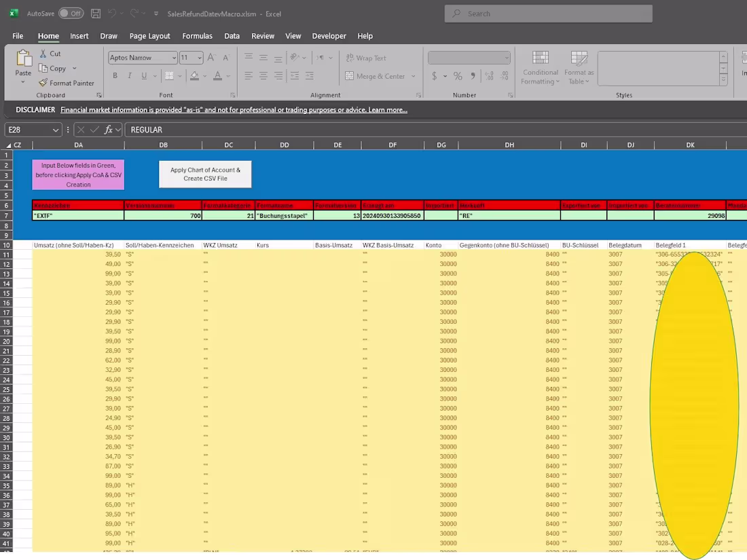Toggle Wrap Text
The width and height of the screenshot is (747, 560).
[366, 58]
